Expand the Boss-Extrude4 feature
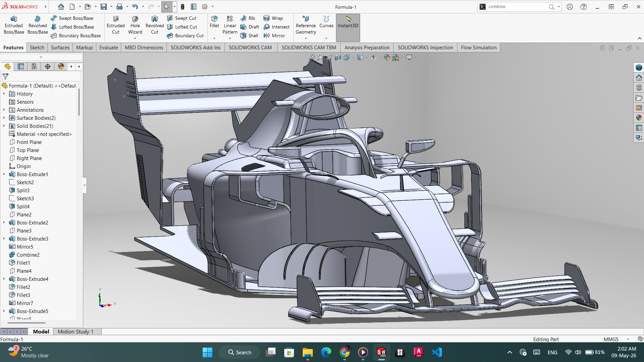This screenshot has width=644, height=362. click(4, 279)
